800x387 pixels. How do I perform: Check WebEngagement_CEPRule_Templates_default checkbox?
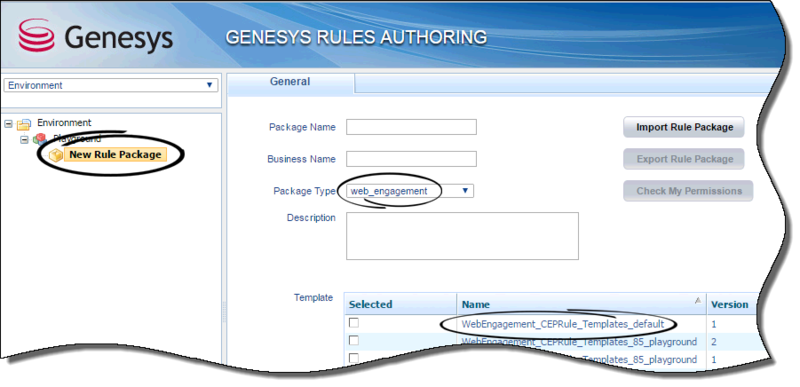click(x=354, y=323)
